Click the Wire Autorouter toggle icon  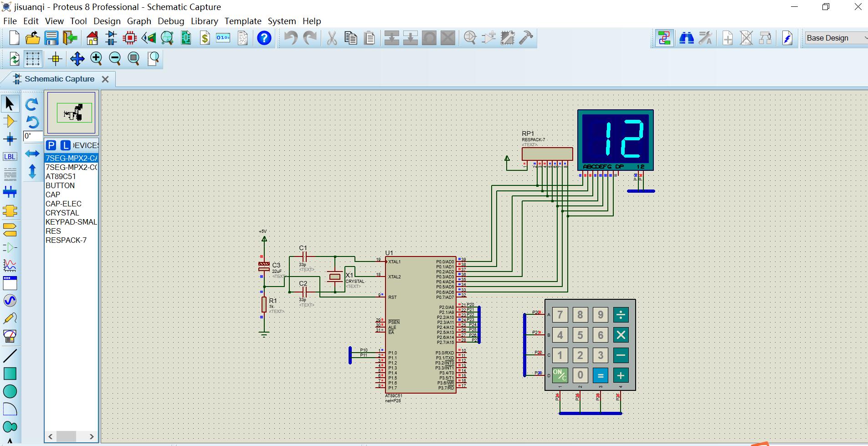coord(664,38)
